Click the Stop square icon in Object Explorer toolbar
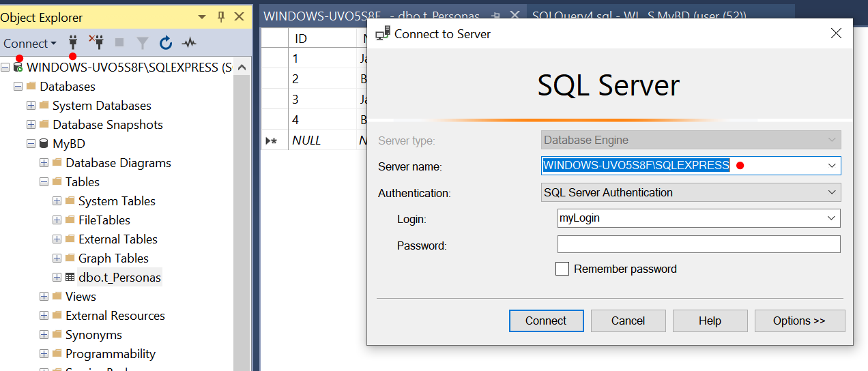This screenshot has height=371, width=868. click(119, 43)
